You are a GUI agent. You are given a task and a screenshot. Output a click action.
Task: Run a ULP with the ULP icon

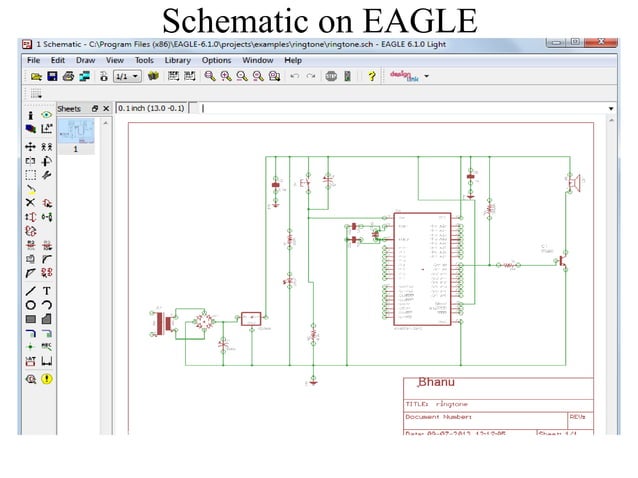(x=190, y=76)
